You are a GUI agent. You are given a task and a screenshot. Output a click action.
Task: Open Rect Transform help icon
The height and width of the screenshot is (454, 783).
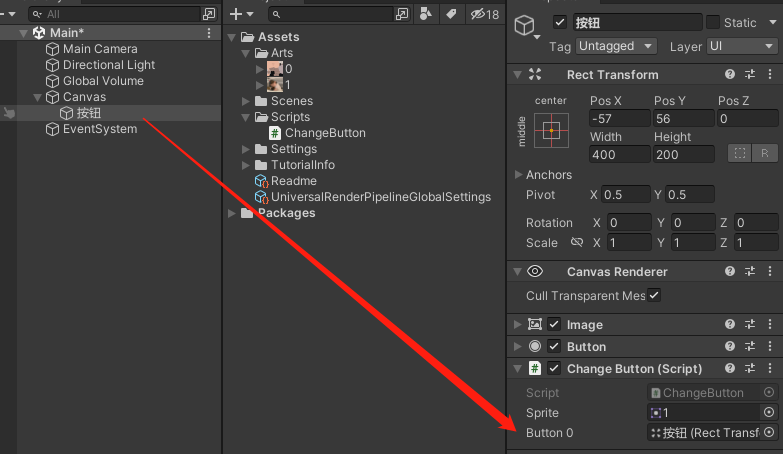(730, 74)
